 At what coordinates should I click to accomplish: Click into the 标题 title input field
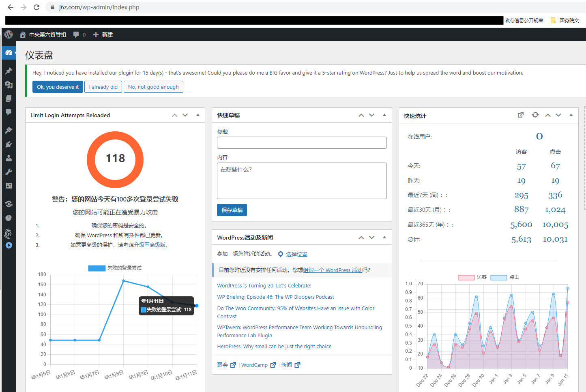pos(302,143)
